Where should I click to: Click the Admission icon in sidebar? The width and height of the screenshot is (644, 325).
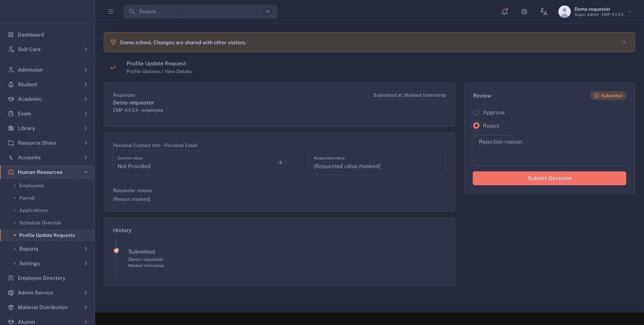[x=11, y=70]
